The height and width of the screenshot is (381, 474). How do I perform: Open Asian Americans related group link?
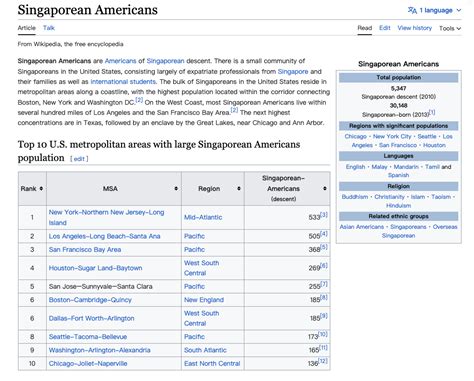pos(362,227)
